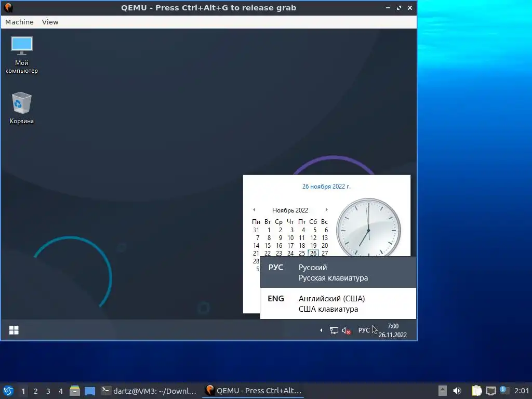532x399 pixels.
Task: Open the Корзина recycle bin icon
Action: point(22,108)
